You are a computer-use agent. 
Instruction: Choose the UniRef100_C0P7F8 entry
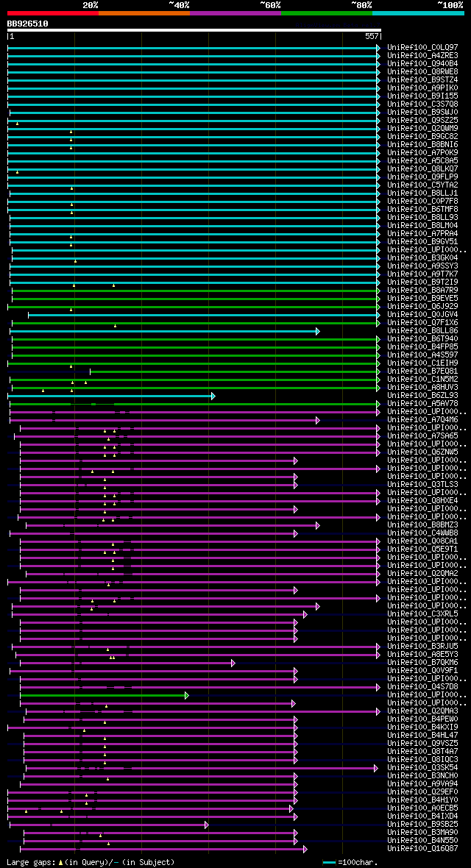click(x=422, y=201)
